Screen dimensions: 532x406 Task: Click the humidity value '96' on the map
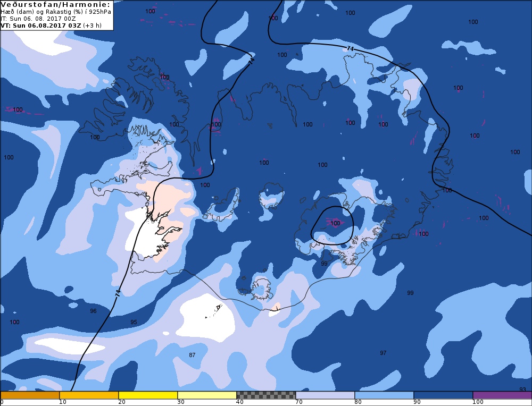[x=93, y=311]
